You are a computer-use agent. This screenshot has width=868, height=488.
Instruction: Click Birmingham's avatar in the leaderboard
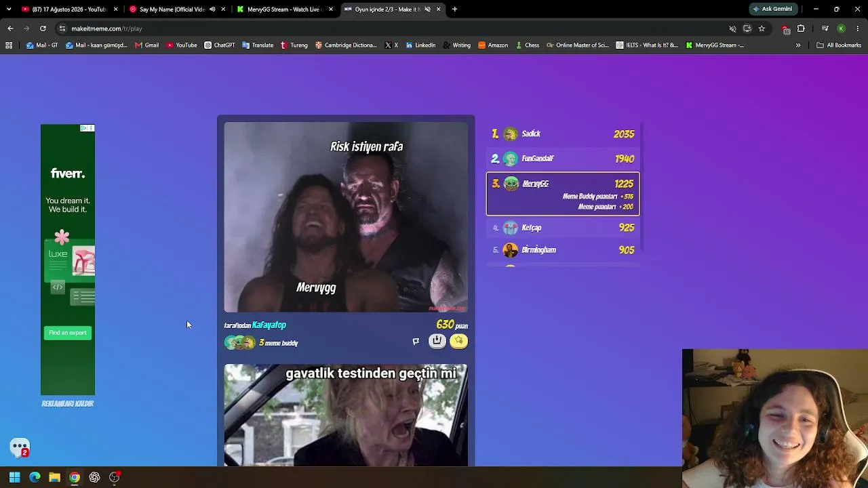(x=511, y=250)
